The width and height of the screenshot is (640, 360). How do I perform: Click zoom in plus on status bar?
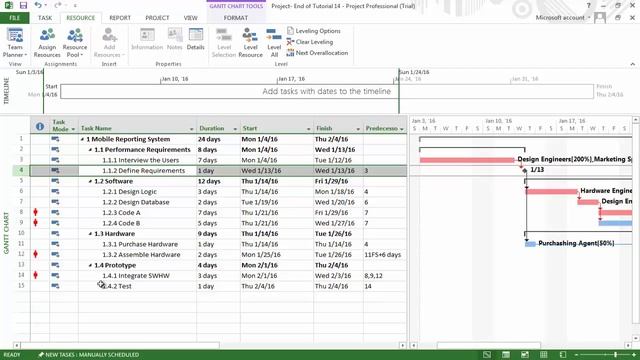click(634, 355)
